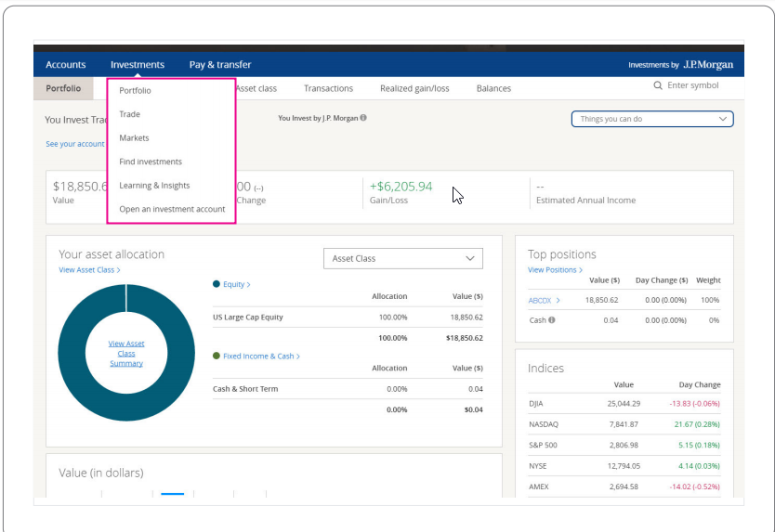Open the Pay & transfer menu
775x532 pixels.
220,65
